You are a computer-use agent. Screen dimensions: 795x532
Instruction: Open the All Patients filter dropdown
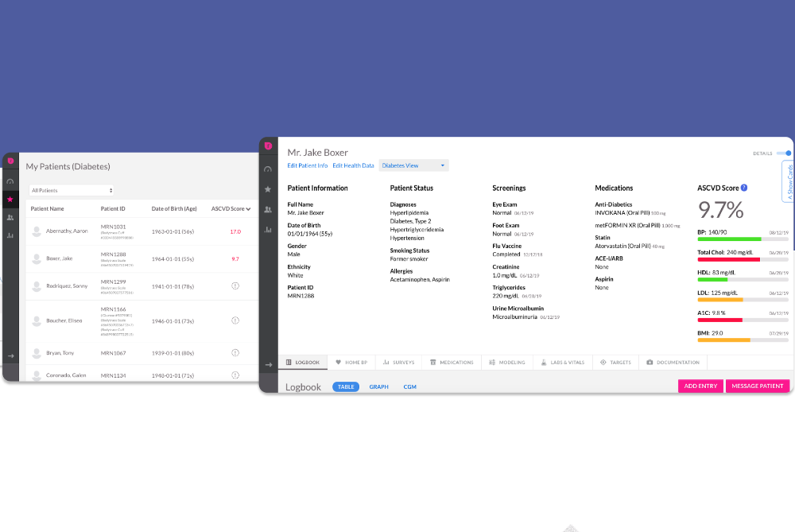point(72,191)
